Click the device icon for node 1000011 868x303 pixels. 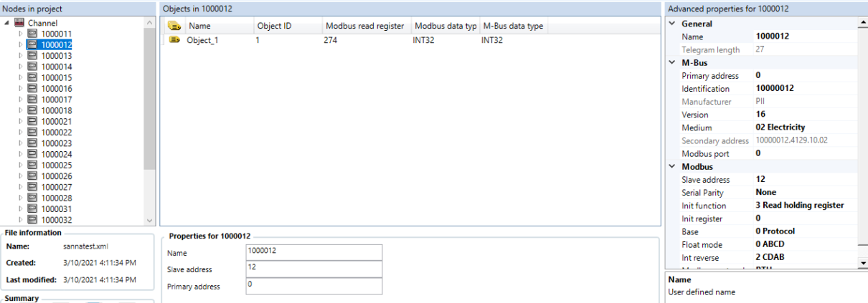pos(32,34)
